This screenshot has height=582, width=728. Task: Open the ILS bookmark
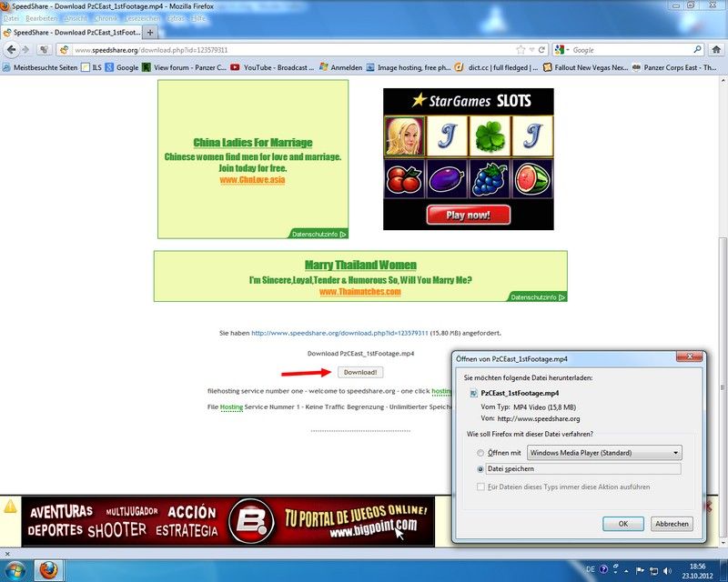click(92, 67)
